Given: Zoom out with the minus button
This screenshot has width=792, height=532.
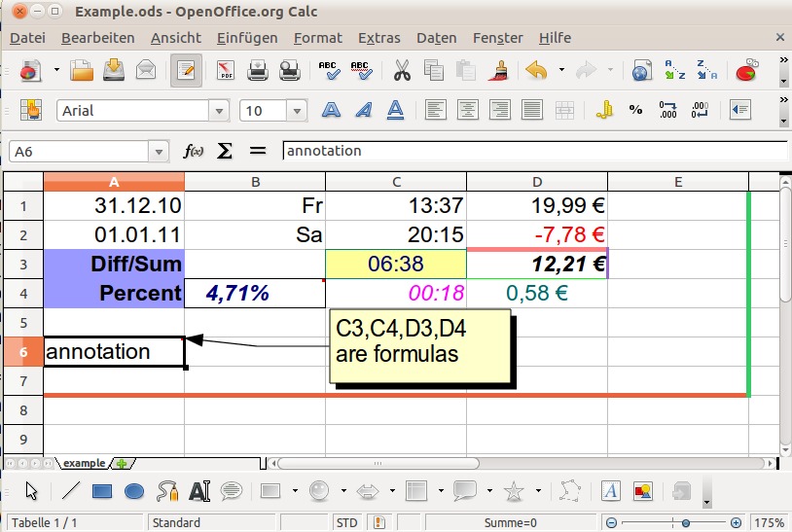Looking at the screenshot, I should tap(611, 523).
